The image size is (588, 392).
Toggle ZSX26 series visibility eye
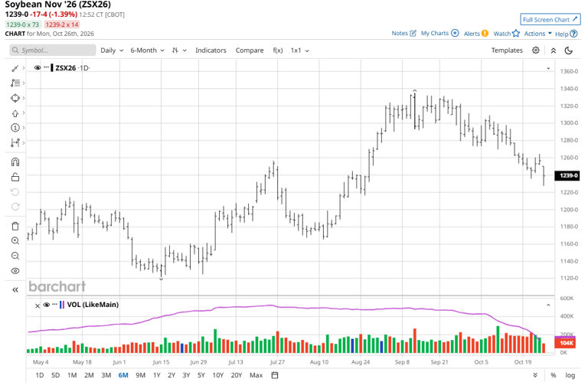[37, 68]
